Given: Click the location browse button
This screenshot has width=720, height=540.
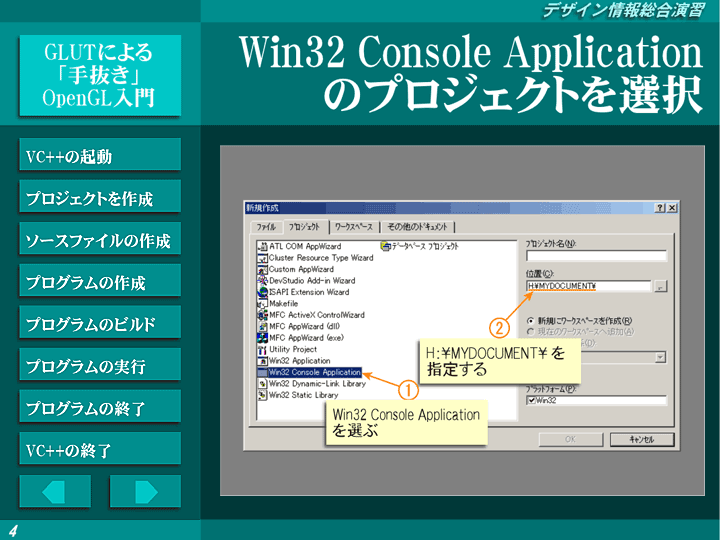Looking at the screenshot, I should tap(660, 286).
